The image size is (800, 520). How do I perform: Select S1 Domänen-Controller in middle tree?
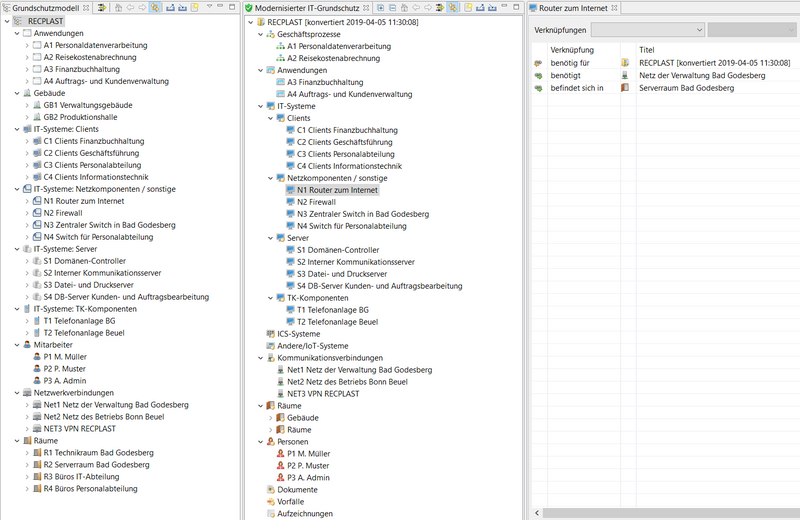pos(338,250)
